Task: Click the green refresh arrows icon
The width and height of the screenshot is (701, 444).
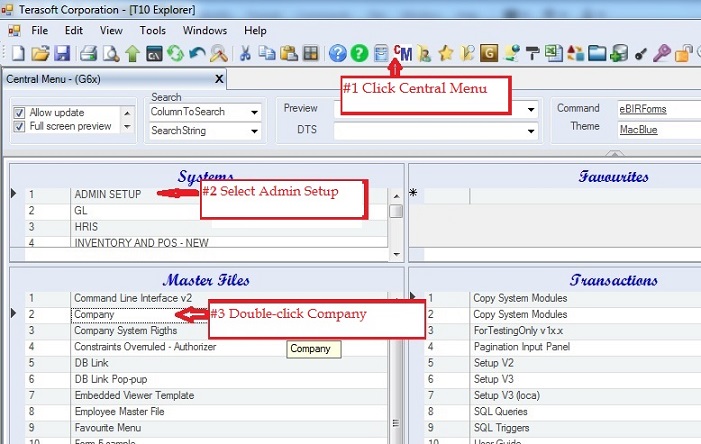Action: click(175, 54)
